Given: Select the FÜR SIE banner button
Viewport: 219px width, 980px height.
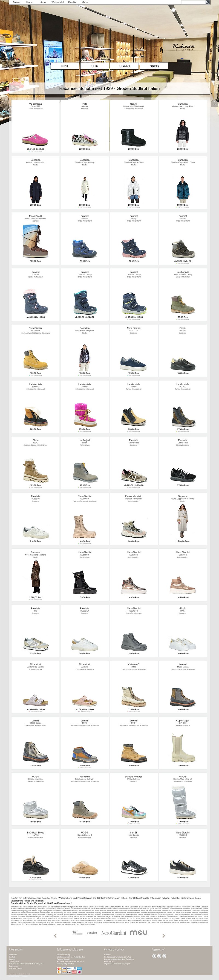Looking at the screenshot, I should click(x=65, y=66).
